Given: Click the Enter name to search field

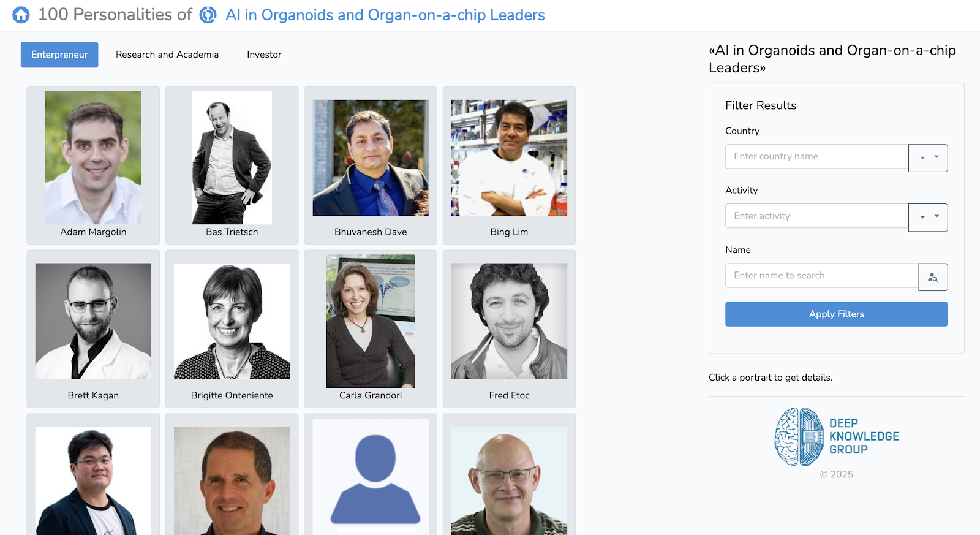Looking at the screenshot, I should tap(821, 276).
